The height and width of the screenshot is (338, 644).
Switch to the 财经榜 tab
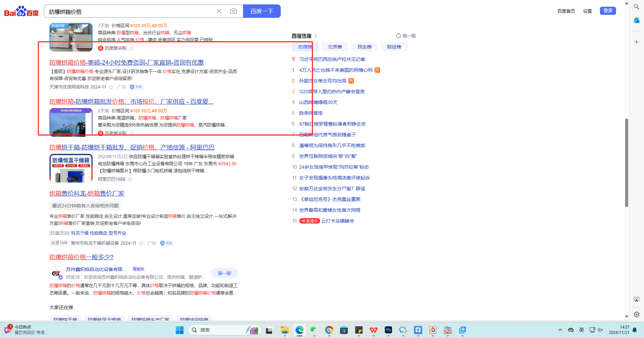click(x=394, y=47)
